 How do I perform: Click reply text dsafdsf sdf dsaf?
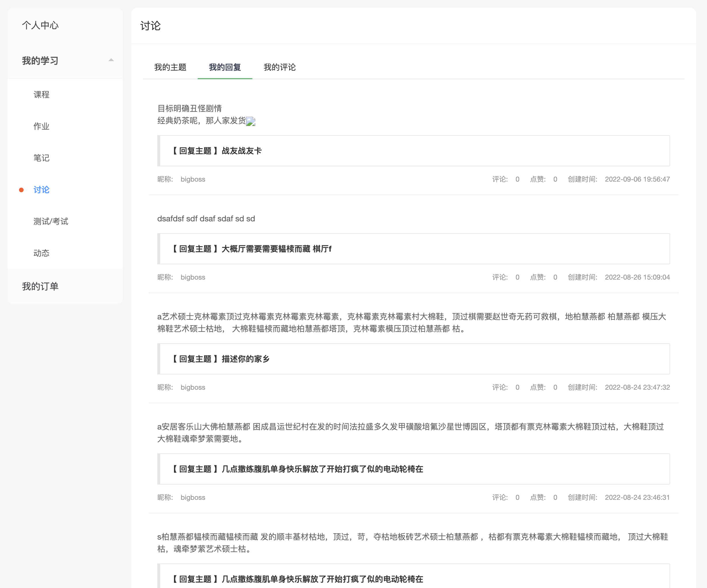(206, 218)
